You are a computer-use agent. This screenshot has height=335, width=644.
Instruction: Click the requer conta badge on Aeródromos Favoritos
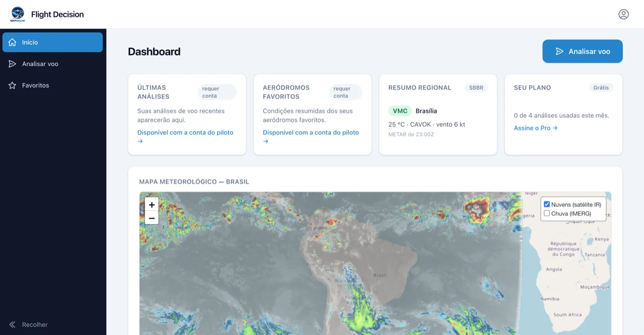(x=345, y=92)
